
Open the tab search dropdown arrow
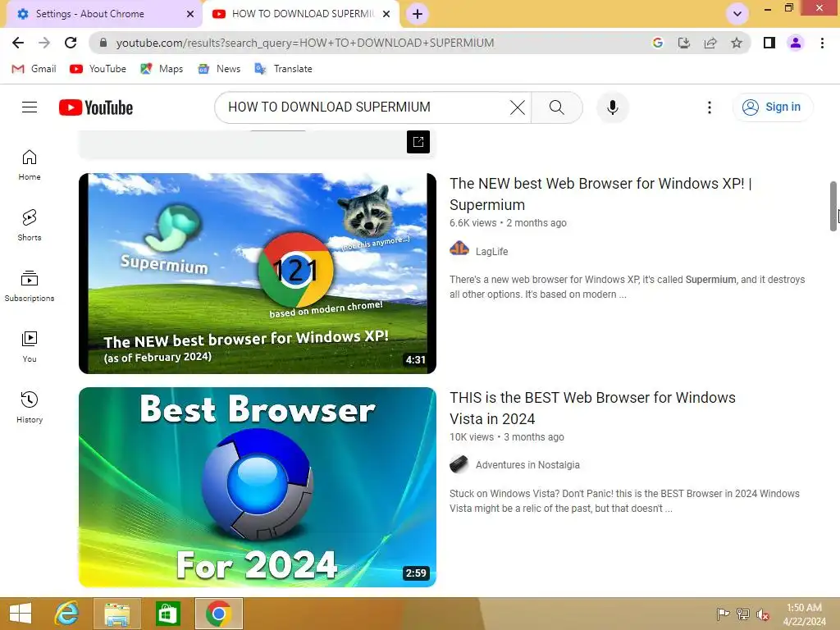(737, 14)
